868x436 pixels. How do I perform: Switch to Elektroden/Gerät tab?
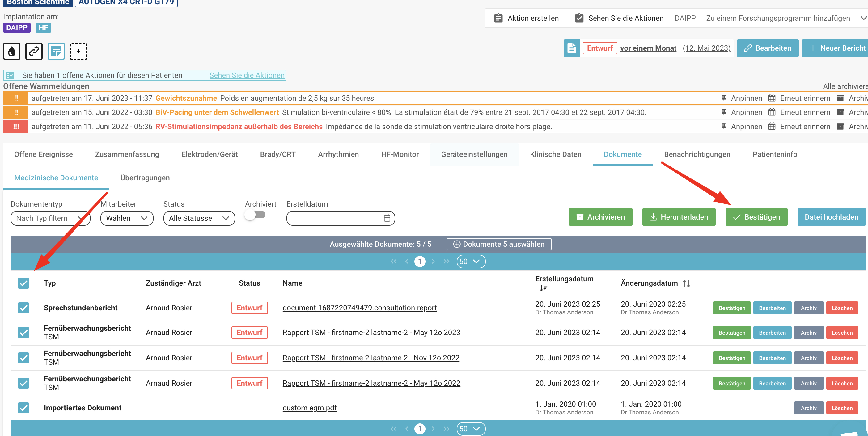coord(210,154)
